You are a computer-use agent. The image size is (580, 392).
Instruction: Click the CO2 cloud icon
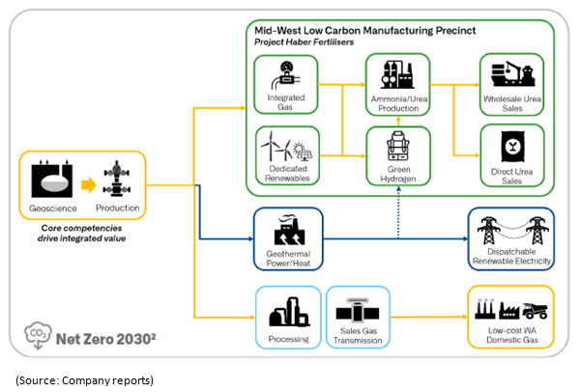[37, 336]
